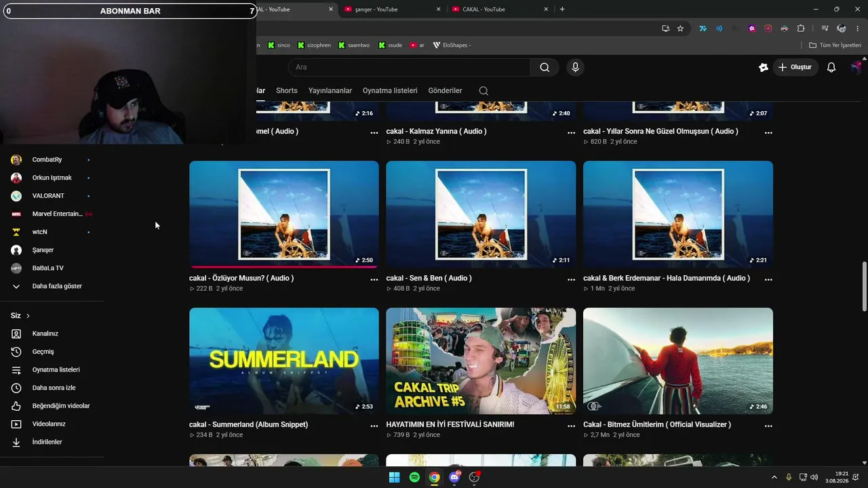Image resolution: width=868 pixels, height=488 pixels.
Task: Click the OBS icon in the taskbar
Action: 474,477
